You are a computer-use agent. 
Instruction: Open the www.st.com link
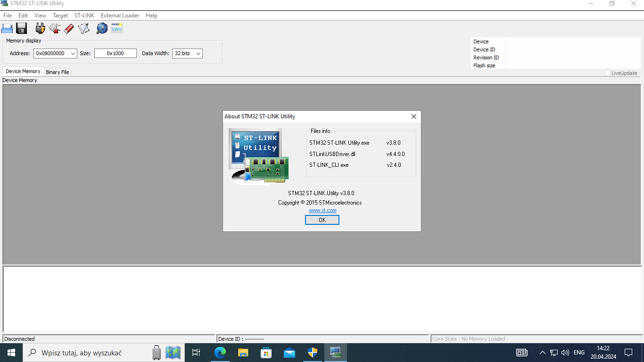tap(322, 210)
